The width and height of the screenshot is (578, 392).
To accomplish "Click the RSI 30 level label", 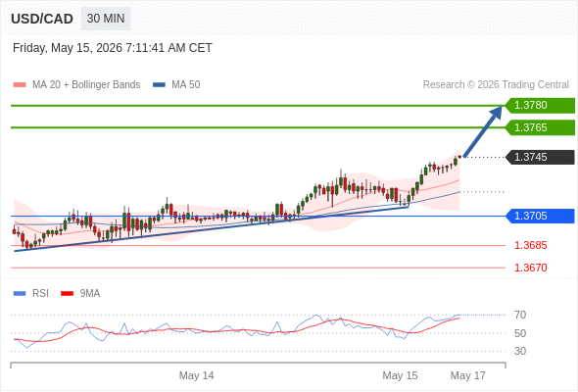I will tap(520, 351).
